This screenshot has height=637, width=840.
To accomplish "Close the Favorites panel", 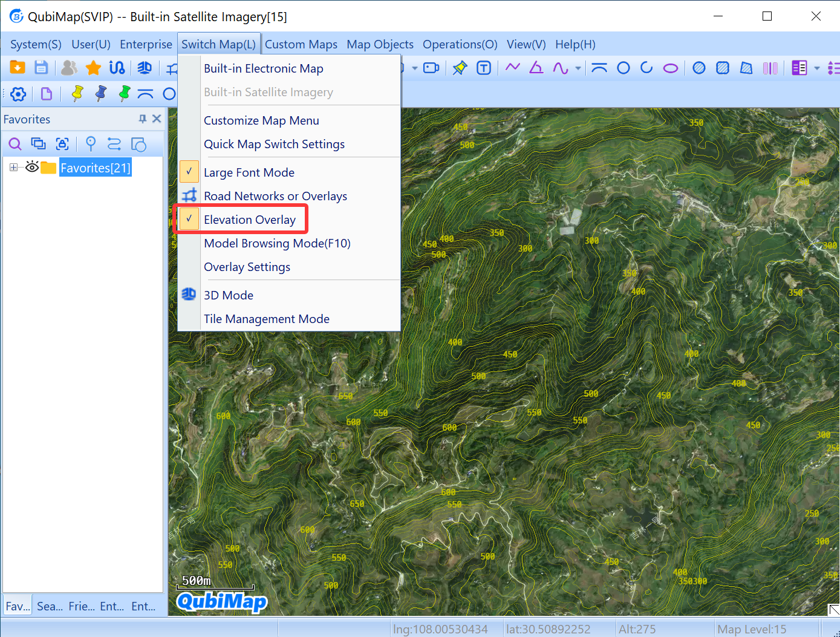I will click(x=157, y=119).
